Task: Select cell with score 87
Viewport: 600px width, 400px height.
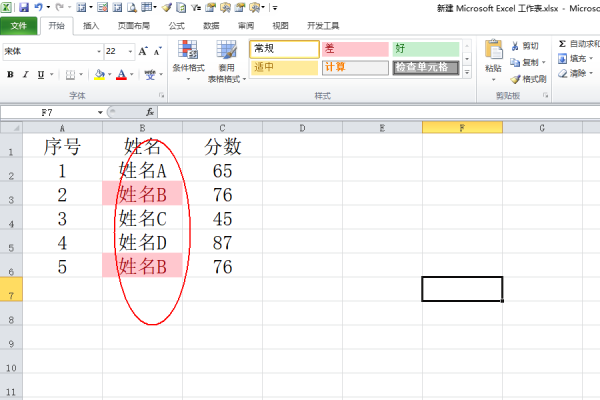Action: (222, 242)
